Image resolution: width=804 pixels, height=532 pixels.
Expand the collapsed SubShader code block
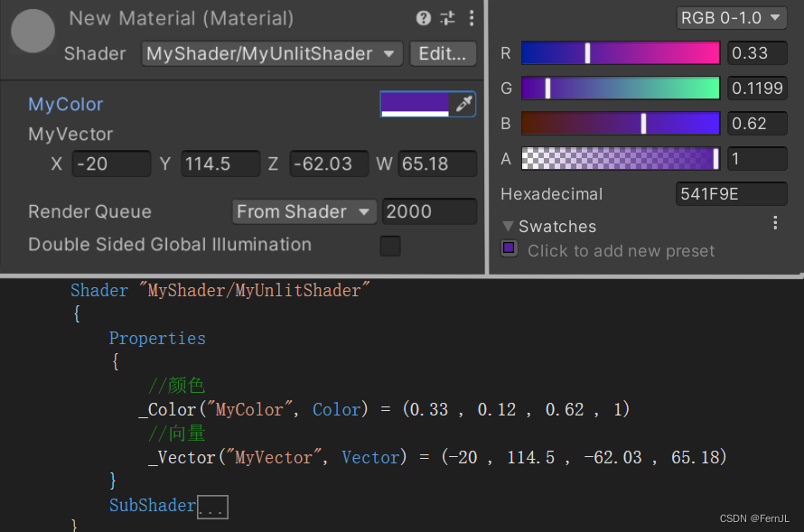[x=213, y=507]
